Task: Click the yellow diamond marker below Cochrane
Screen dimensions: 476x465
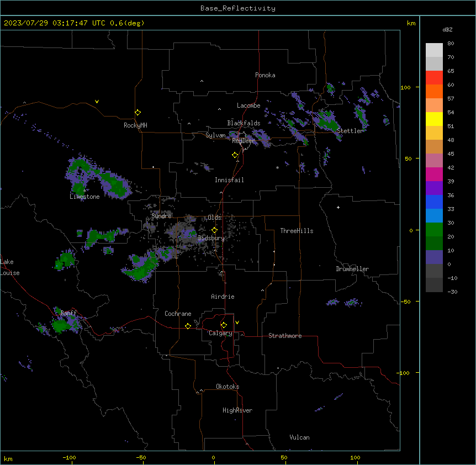Action: [188, 326]
